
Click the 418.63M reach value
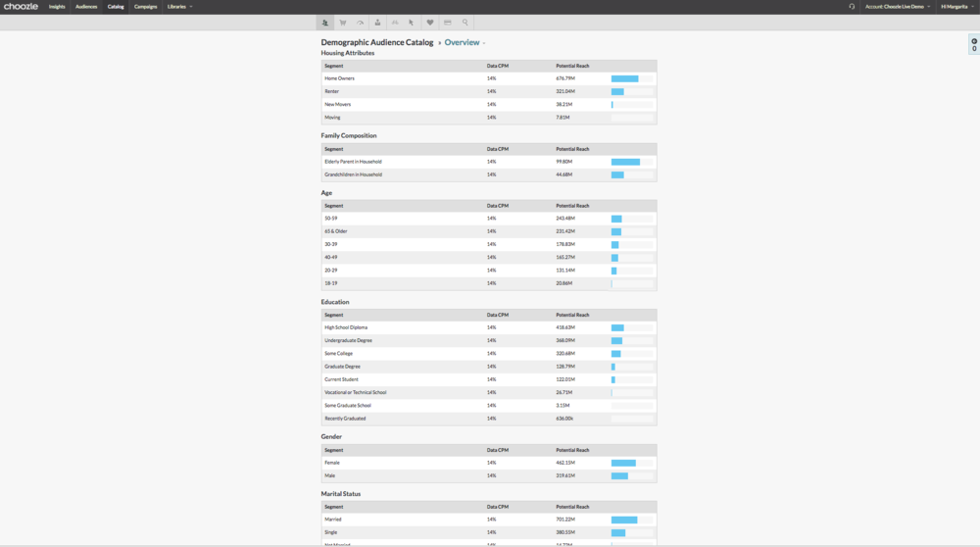click(x=565, y=327)
